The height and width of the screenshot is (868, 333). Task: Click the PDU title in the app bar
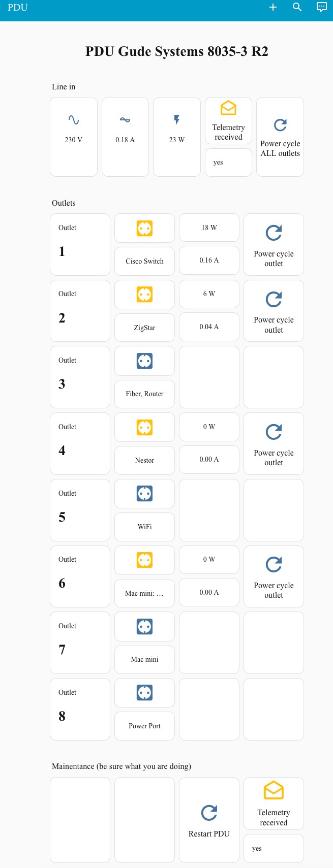17,8
